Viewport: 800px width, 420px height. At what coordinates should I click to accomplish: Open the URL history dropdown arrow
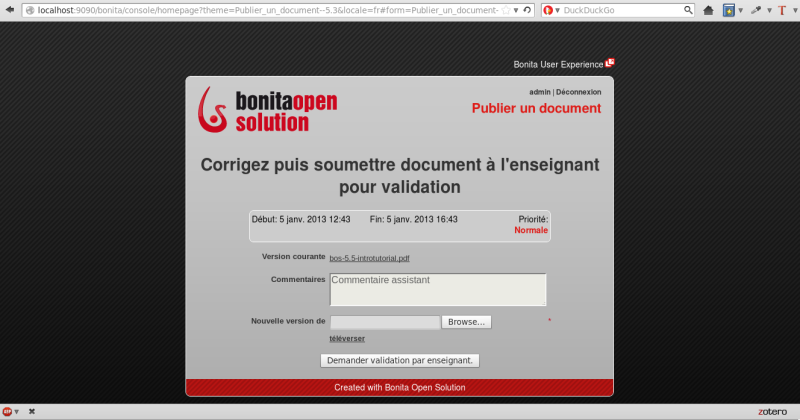point(516,10)
